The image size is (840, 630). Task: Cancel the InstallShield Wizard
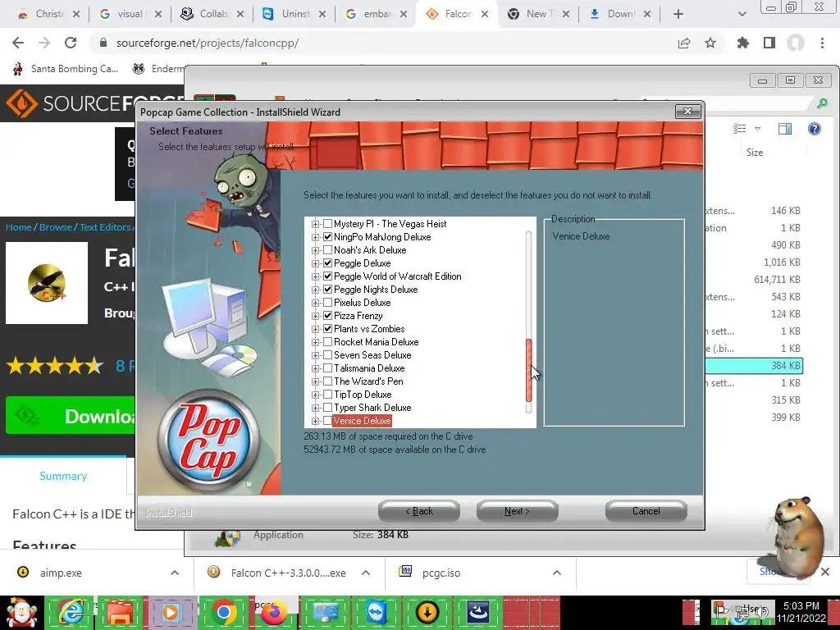(646, 511)
